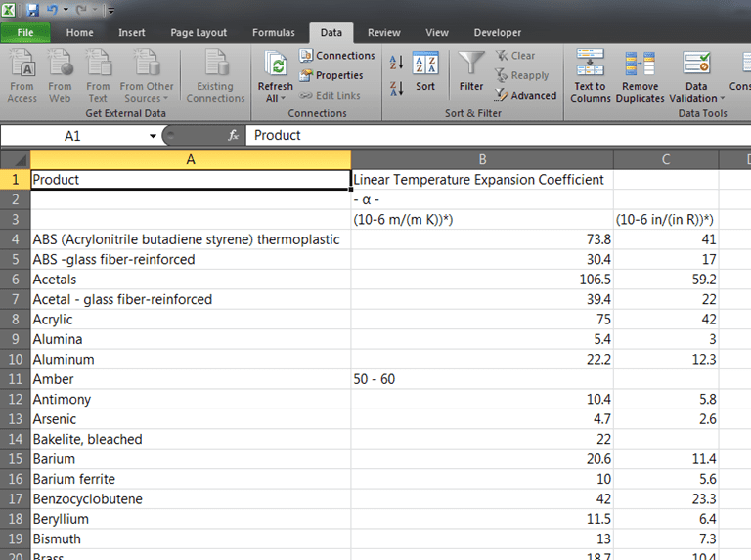The width and height of the screenshot is (751, 560).
Task: Click the Undo icon in quick access toolbar
Action: [52, 10]
